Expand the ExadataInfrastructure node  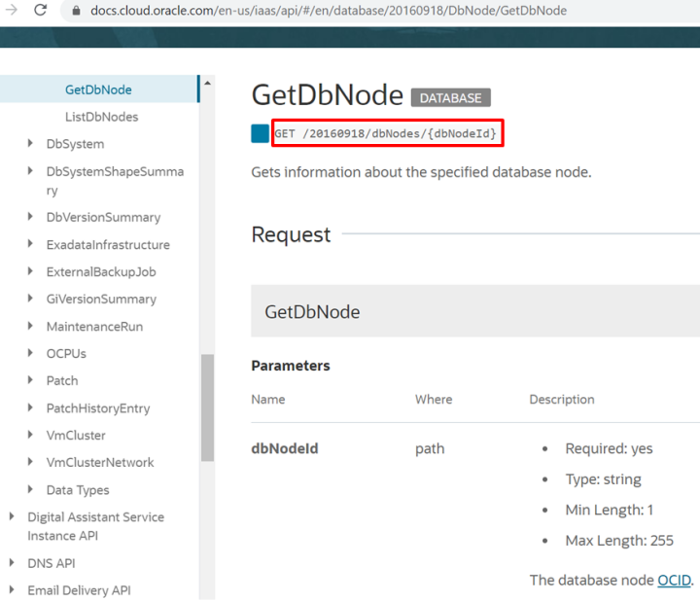click(x=31, y=245)
